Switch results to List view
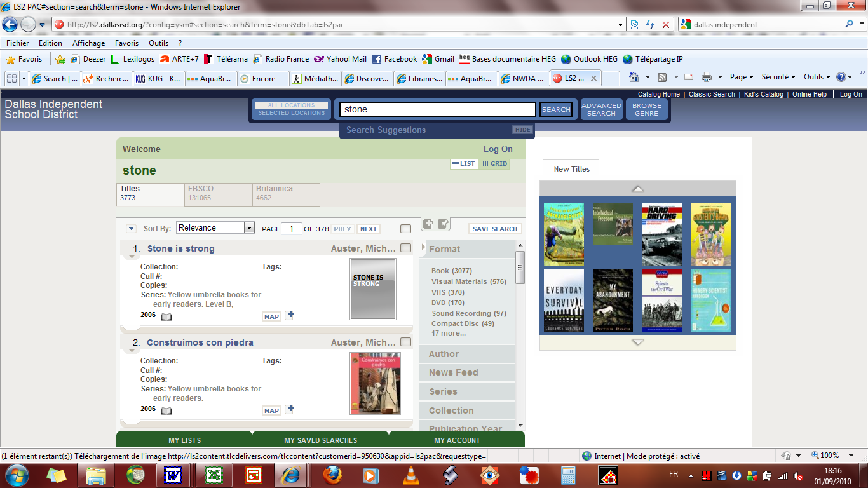The width and height of the screenshot is (868, 488). click(464, 164)
